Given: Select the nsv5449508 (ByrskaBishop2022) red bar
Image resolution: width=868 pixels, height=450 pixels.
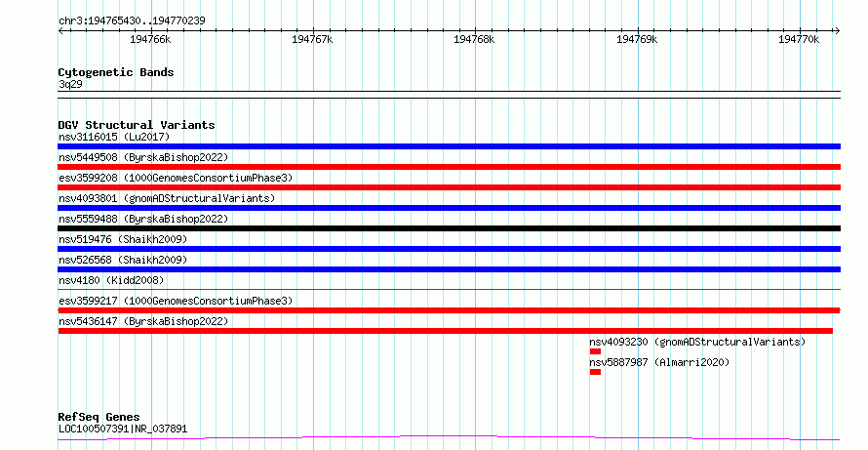Looking at the screenshot, I should pyautogui.click(x=449, y=167).
